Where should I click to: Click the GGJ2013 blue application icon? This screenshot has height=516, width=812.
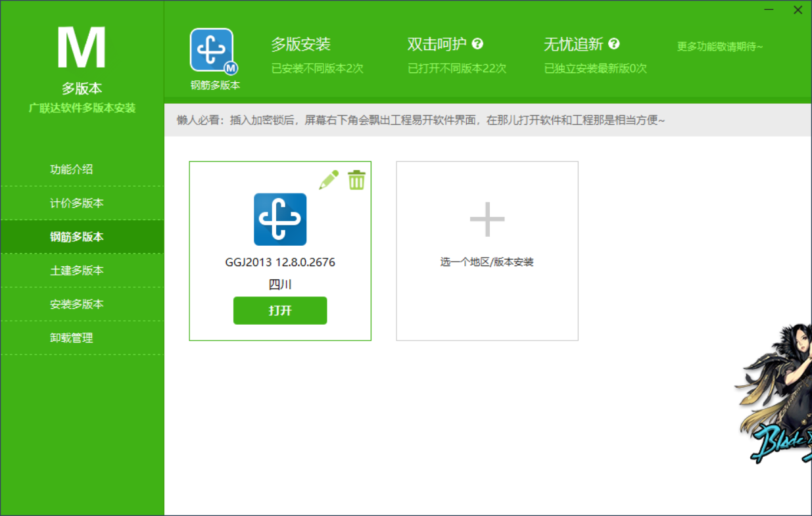point(280,219)
